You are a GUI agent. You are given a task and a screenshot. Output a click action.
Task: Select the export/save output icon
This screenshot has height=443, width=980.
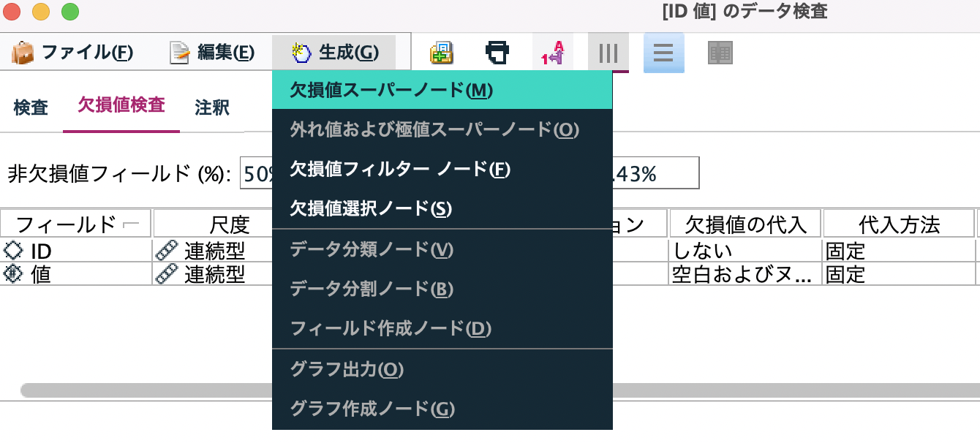[x=442, y=52]
